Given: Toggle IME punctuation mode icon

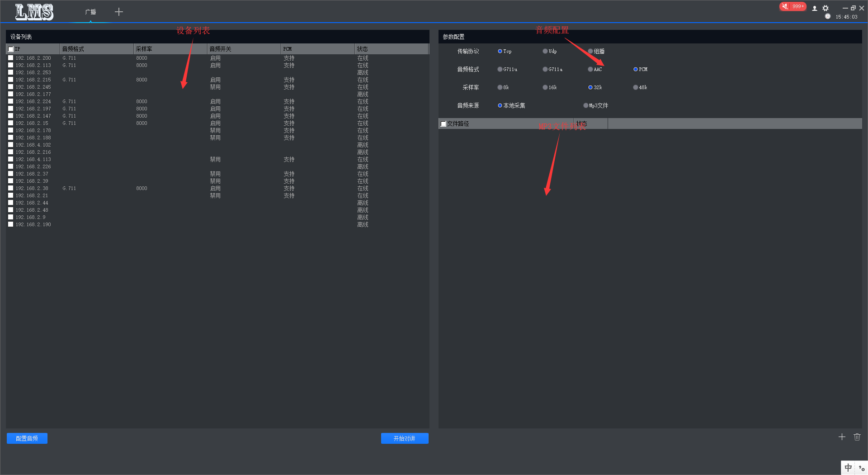Looking at the screenshot, I should (862, 468).
